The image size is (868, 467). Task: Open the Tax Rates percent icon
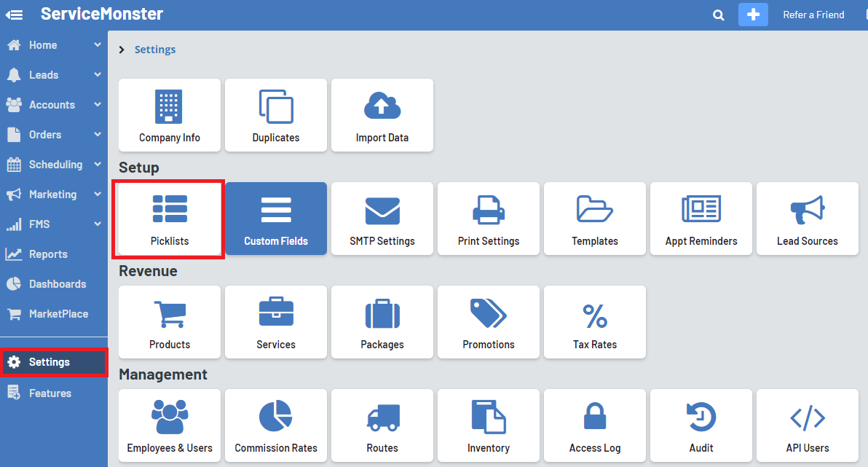tap(595, 315)
